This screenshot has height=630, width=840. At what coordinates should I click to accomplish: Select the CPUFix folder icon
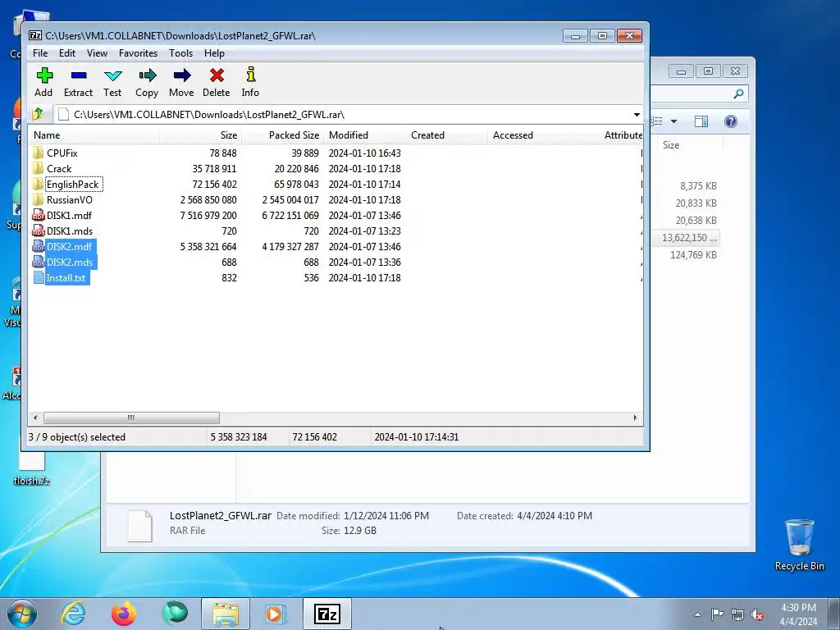[38, 153]
